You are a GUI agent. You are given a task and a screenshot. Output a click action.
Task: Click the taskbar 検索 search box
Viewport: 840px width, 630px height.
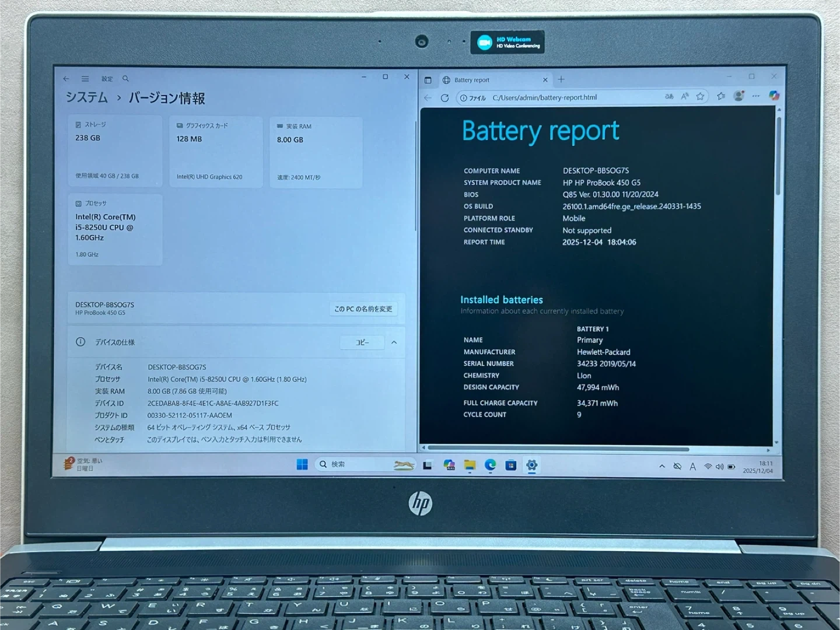pos(356,464)
